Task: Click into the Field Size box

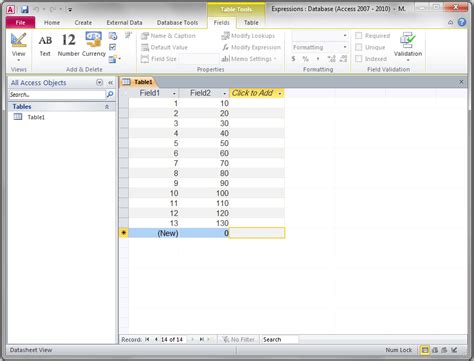Action: point(199,59)
